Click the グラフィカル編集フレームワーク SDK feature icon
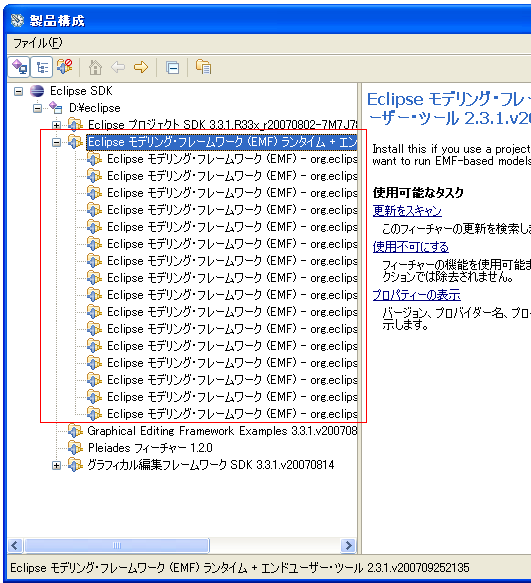This screenshot has width=531, height=583. (x=75, y=465)
